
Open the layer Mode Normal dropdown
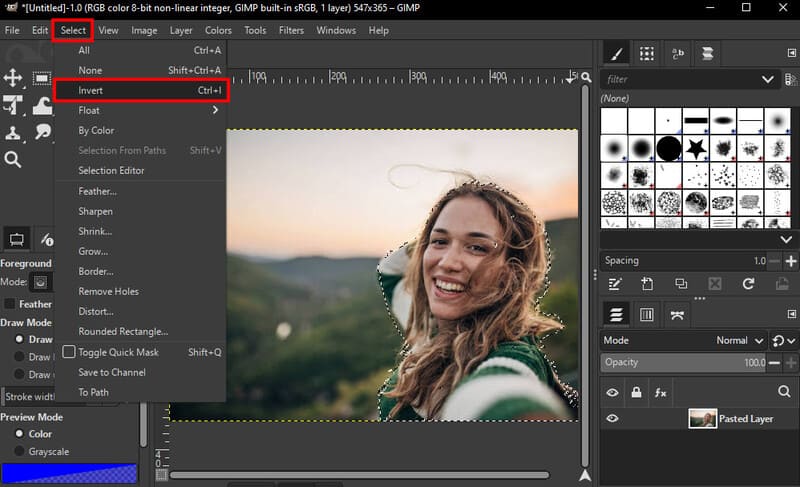(x=739, y=340)
